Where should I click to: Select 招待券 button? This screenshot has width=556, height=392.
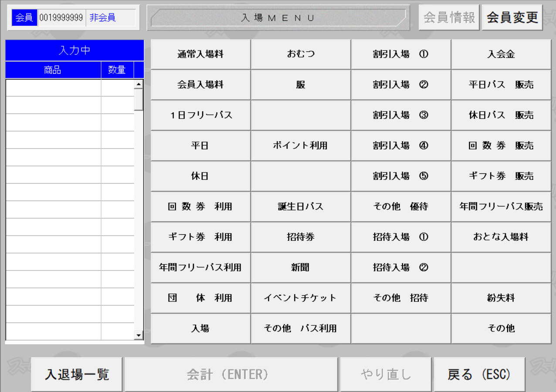(301, 237)
